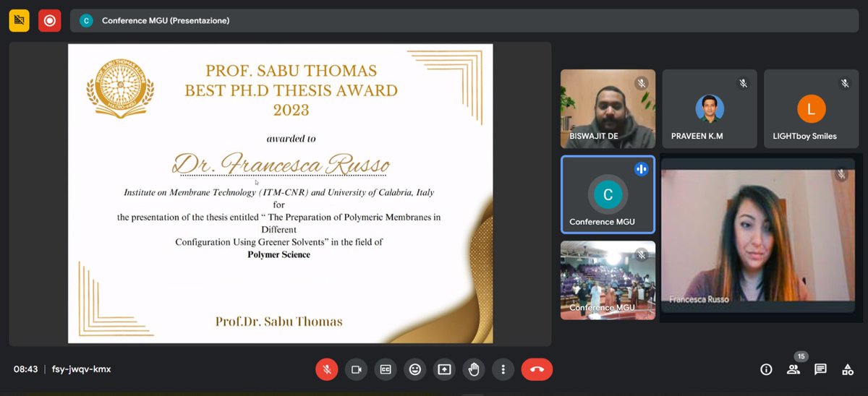Click the teal C avatar in presentation tab
Screen dimensions: 868x396
click(x=87, y=21)
